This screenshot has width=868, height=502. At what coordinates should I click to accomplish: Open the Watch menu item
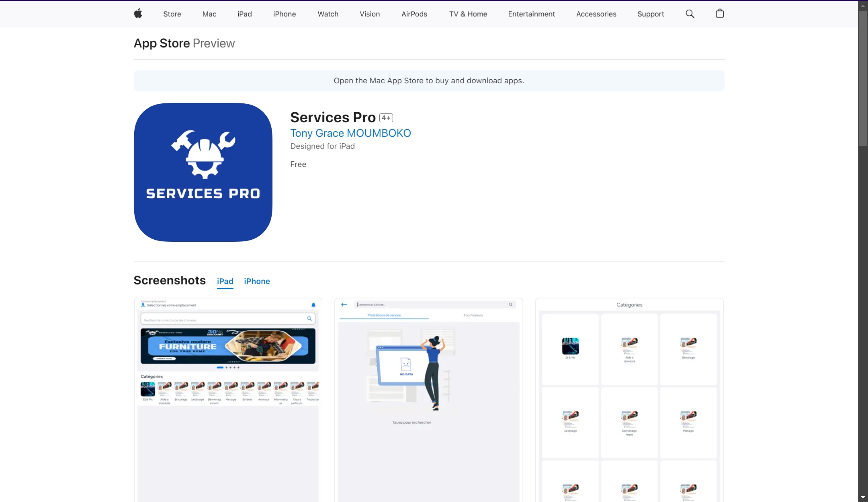click(328, 14)
